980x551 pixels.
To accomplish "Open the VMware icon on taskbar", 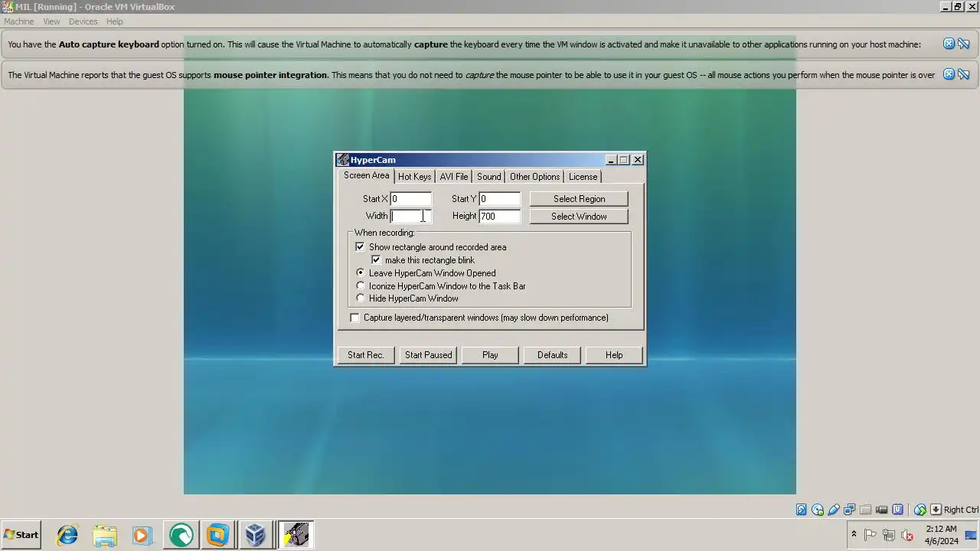I will click(218, 535).
